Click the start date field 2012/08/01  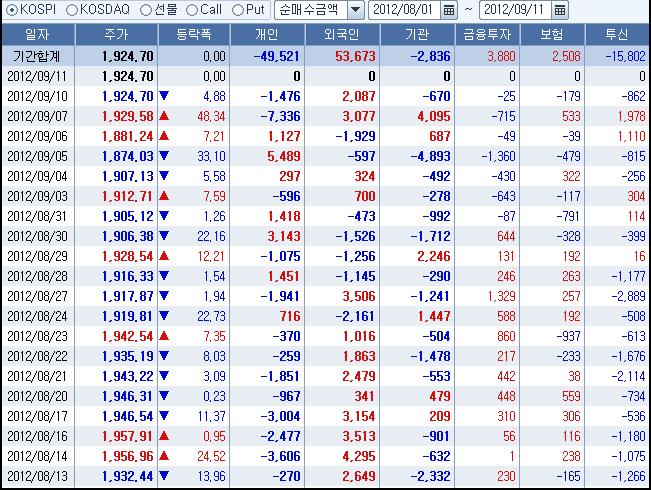[404, 10]
